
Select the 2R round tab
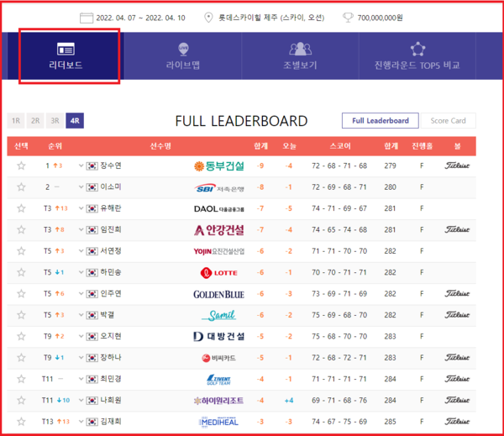pos(35,121)
